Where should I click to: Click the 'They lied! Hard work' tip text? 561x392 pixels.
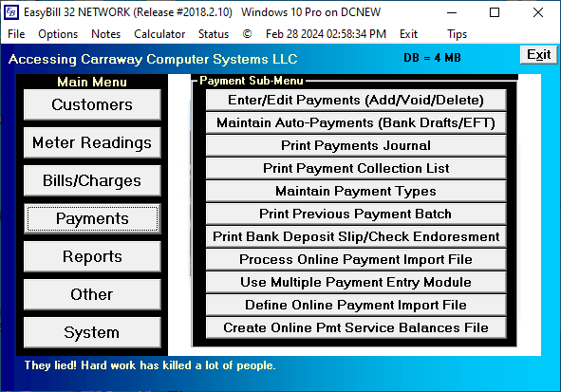150,365
